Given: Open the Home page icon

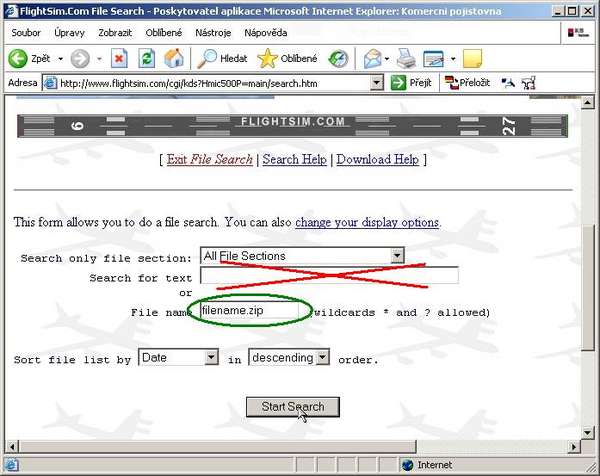Looking at the screenshot, I should coord(174,59).
